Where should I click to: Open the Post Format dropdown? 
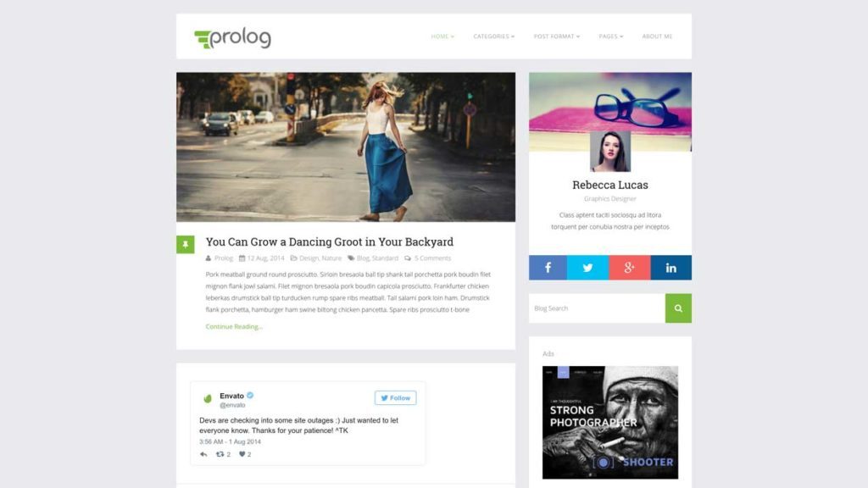[556, 36]
